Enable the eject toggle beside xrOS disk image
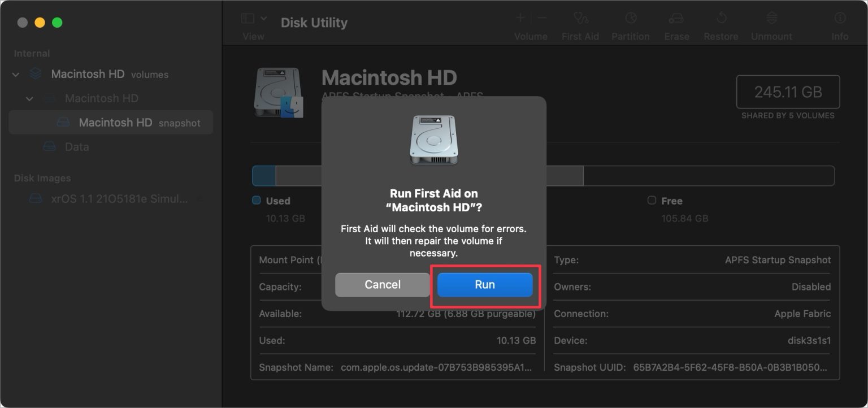Viewport: 868px width, 408px height. (201, 198)
